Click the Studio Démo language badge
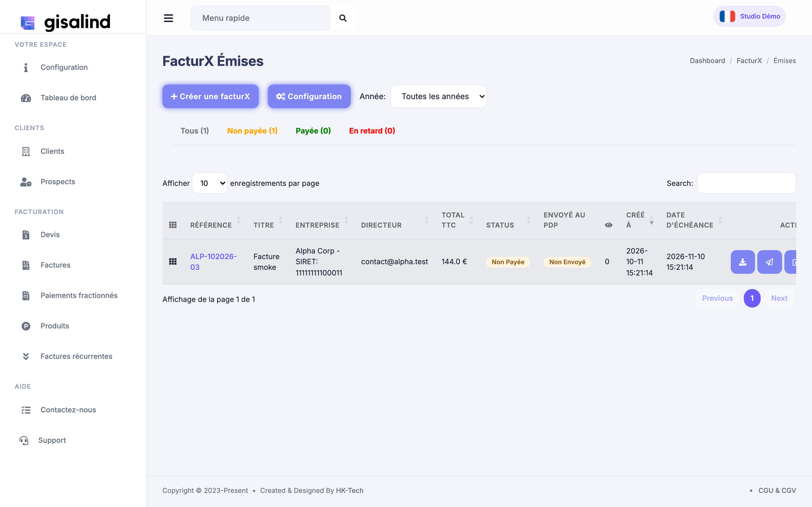The width and height of the screenshot is (812, 507). coord(750,16)
